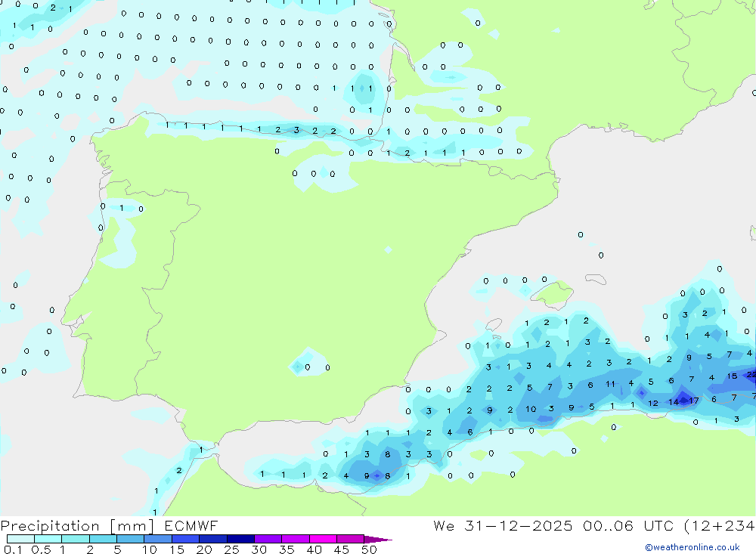Click the 35–40 mm violet legend swatch
This screenshot has width=756, height=554.
pos(295,539)
